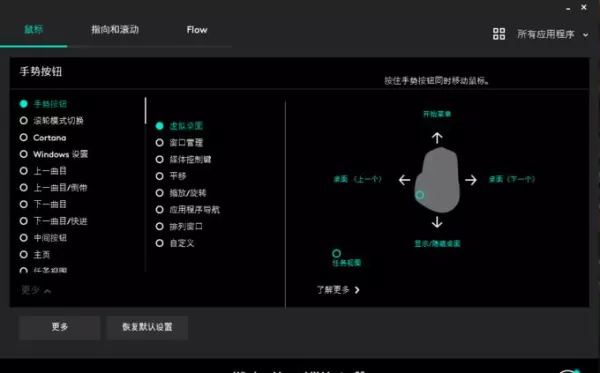
Task: Open the 了解更多 link
Action: click(338, 290)
